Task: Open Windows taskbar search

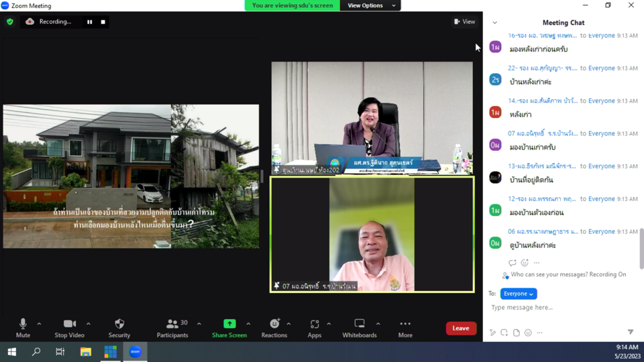Action: 36,352
